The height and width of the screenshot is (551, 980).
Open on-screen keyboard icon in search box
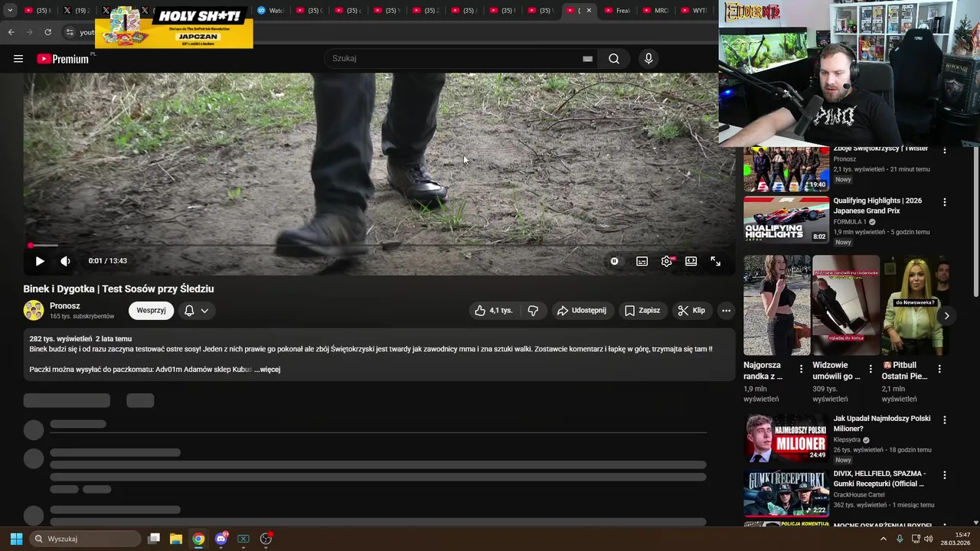coord(587,59)
